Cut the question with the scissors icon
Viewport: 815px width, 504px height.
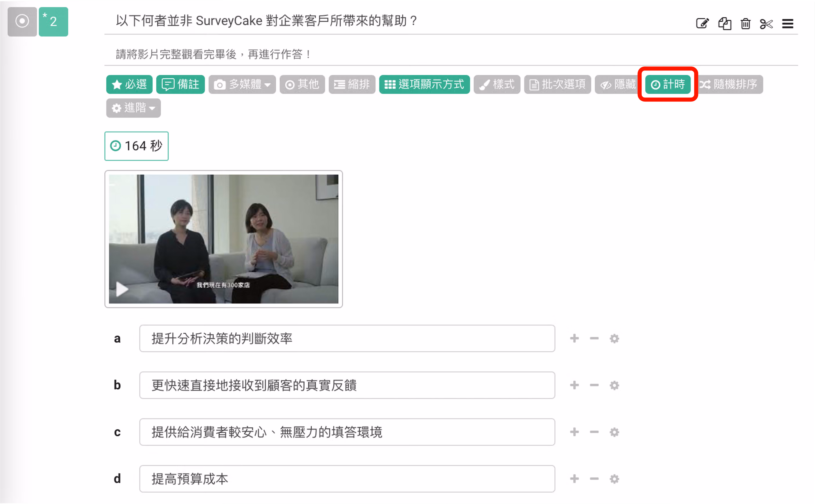(x=766, y=24)
